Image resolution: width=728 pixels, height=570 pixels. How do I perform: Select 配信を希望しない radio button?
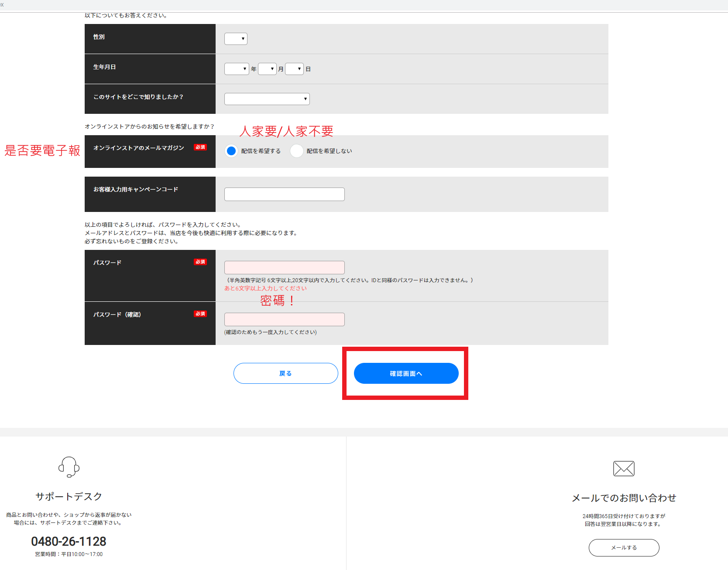pos(297,151)
